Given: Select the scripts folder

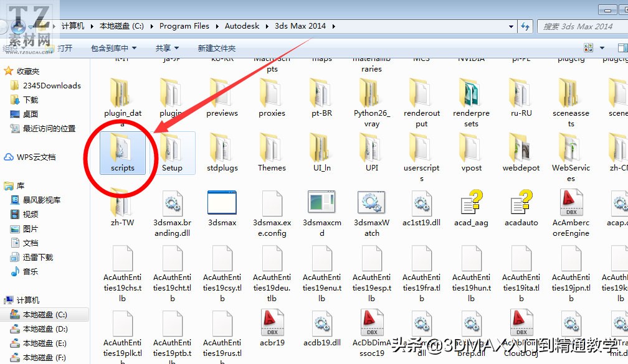Looking at the screenshot, I should [123, 153].
